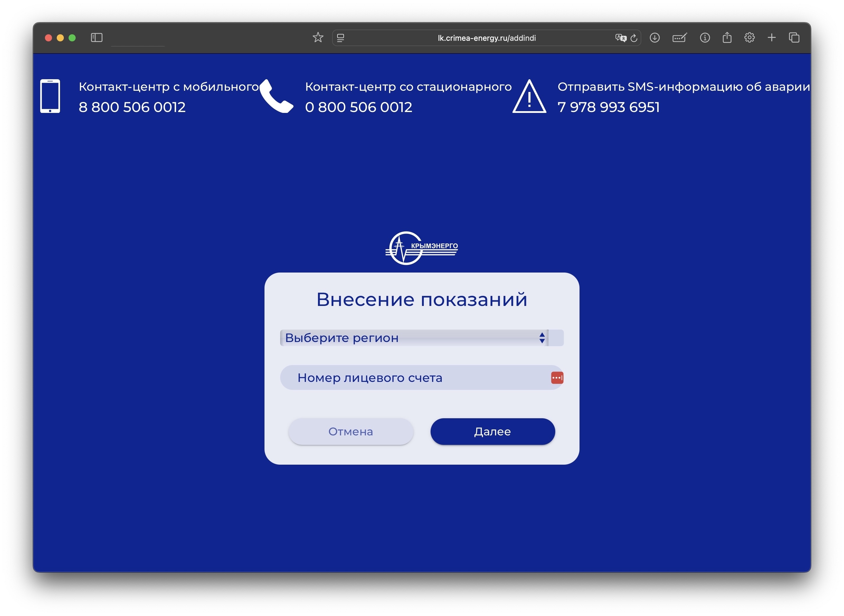Image resolution: width=844 pixels, height=616 pixels.
Task: Maximize window with green button
Action: click(x=72, y=38)
